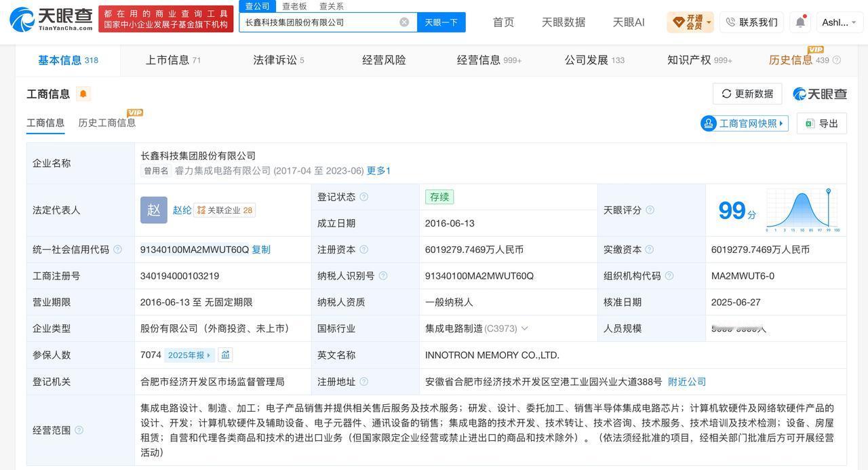
Task: Open 上市信息 tab
Action: click(x=173, y=60)
